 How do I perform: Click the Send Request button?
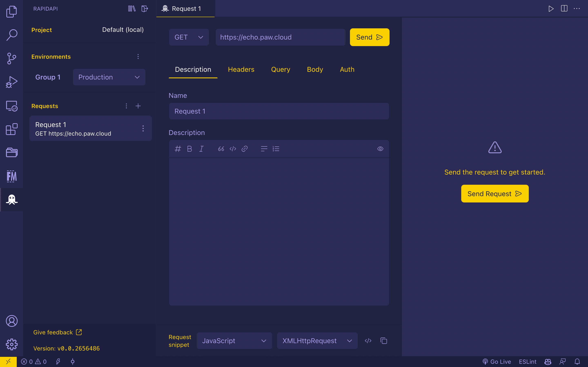click(x=494, y=194)
